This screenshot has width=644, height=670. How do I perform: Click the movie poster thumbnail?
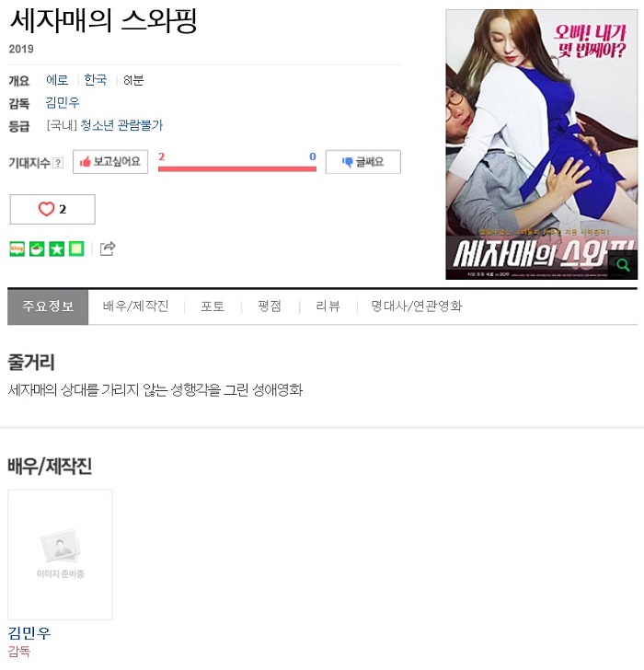click(542, 144)
